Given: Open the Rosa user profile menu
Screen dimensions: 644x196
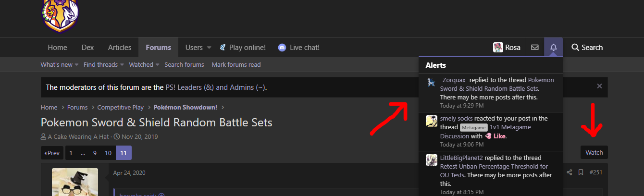Looking at the screenshot, I should [x=507, y=48].
